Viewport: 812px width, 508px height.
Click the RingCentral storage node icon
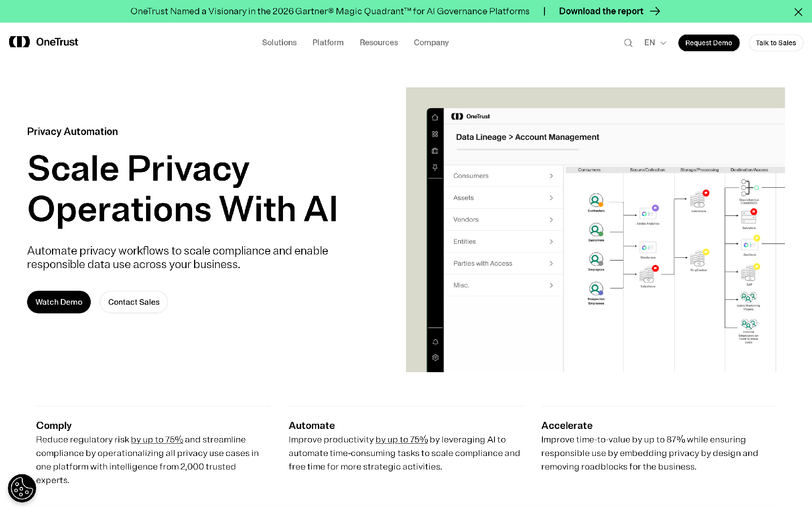coord(698,259)
